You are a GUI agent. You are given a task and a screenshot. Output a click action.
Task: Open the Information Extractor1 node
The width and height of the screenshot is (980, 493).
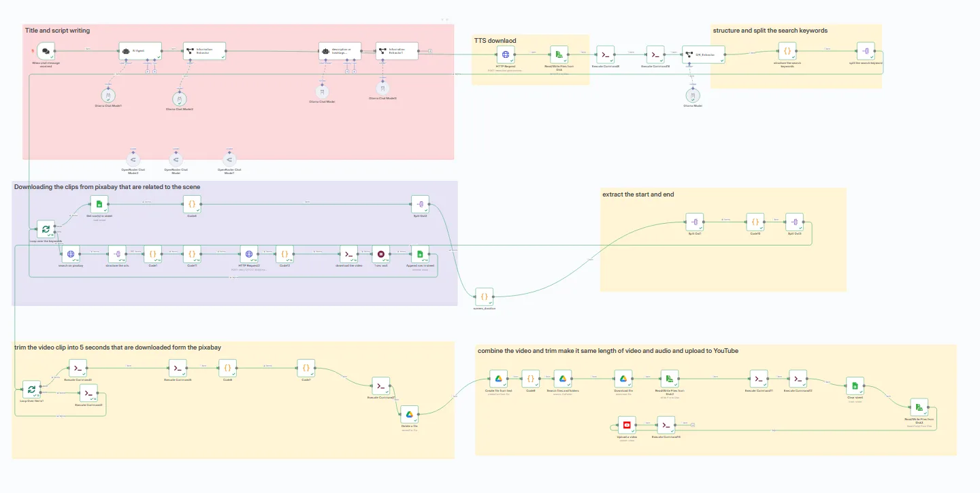tap(397, 51)
